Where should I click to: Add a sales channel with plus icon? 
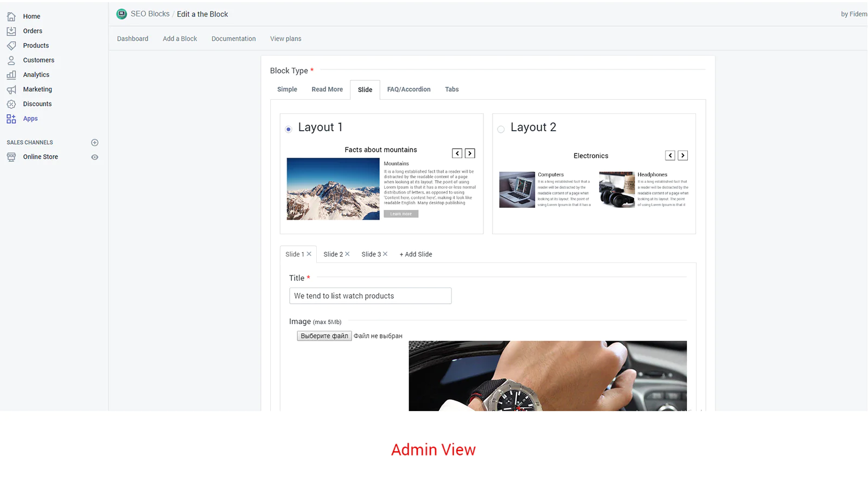pos(95,143)
